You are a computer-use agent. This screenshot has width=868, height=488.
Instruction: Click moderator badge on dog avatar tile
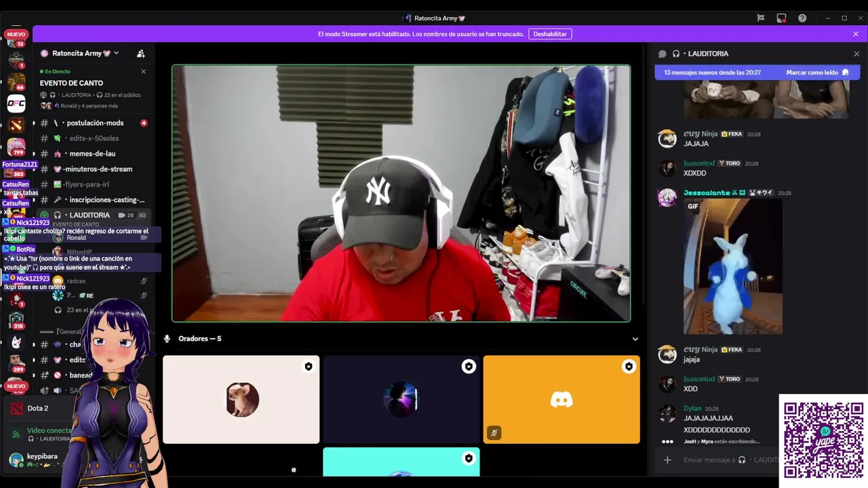pos(309,367)
